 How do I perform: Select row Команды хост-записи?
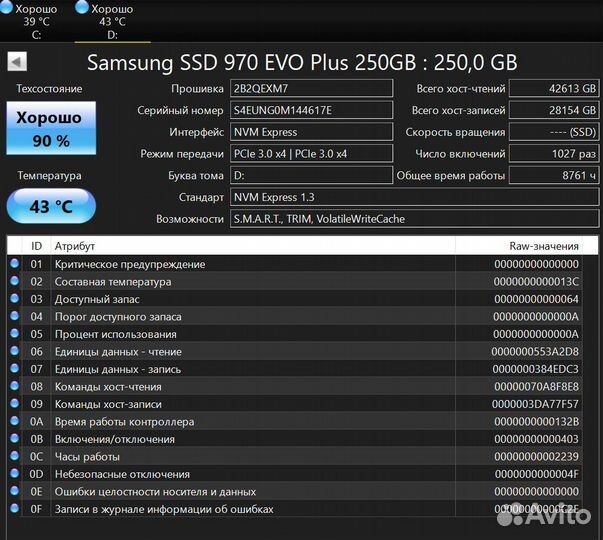295,404
